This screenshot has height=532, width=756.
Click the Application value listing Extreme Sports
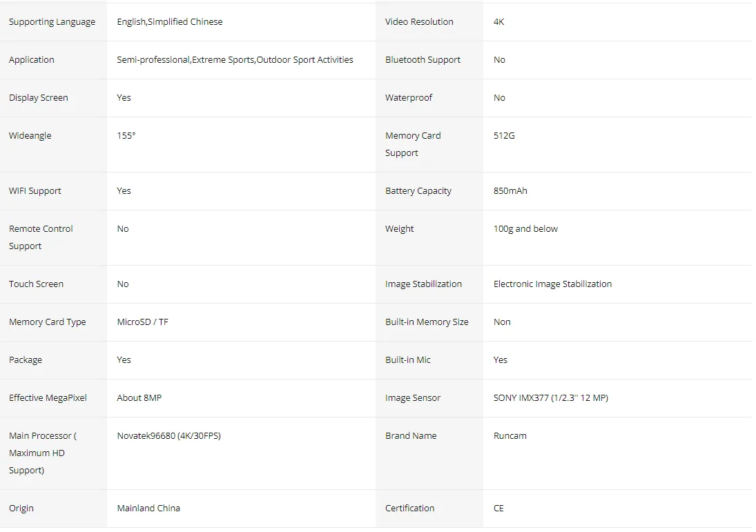pyautogui.click(x=235, y=60)
